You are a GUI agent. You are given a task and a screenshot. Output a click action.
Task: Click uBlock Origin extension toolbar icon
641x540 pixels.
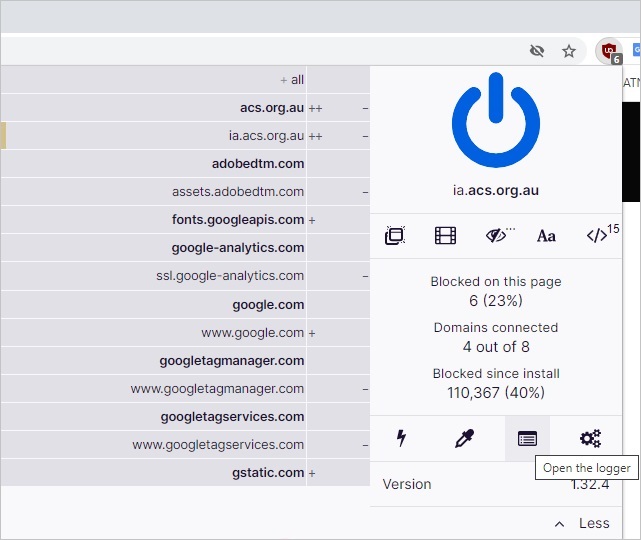[x=607, y=51]
